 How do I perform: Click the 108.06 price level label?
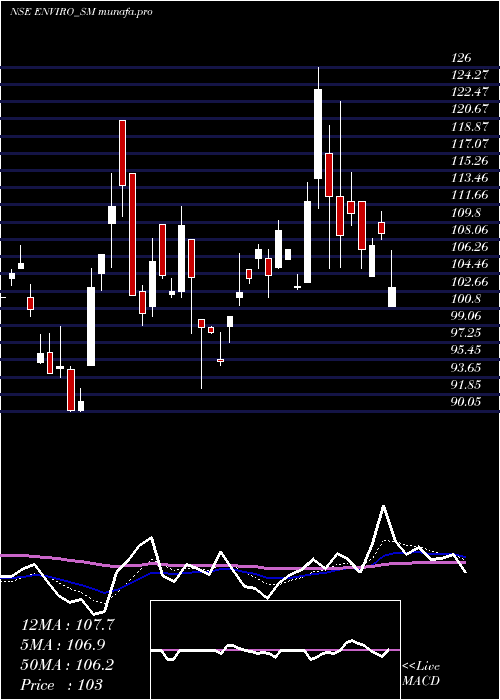pyautogui.click(x=470, y=229)
